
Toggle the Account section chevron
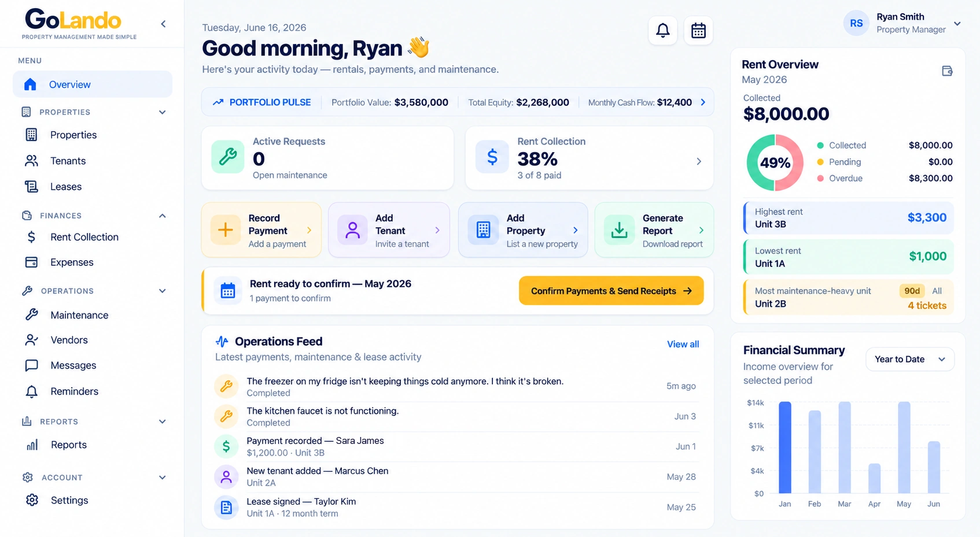click(163, 477)
